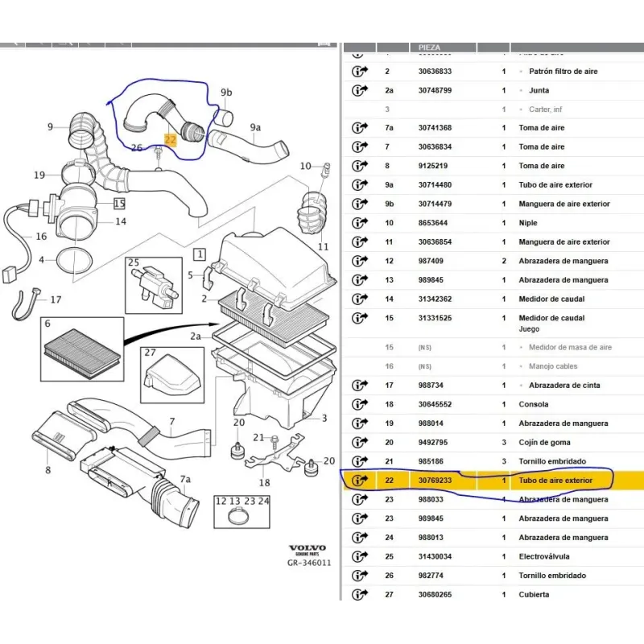Open the info icon for Niple row

(x=359, y=223)
